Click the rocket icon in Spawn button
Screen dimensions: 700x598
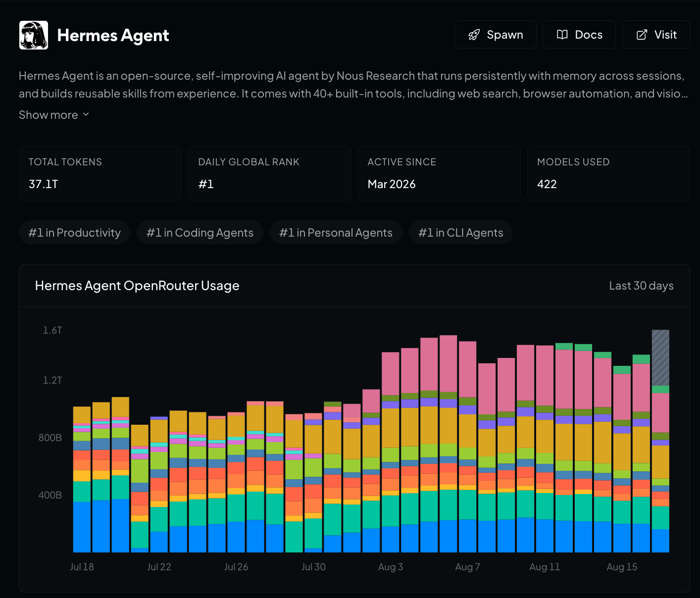coord(474,35)
